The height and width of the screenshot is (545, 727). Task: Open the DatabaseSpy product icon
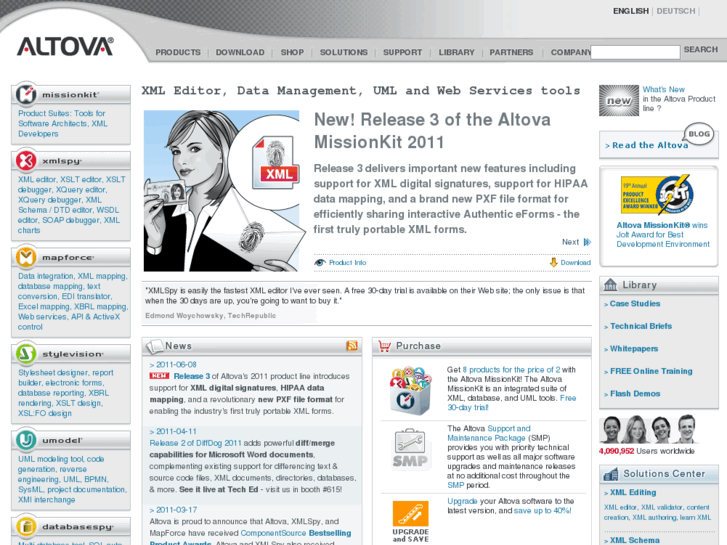(26, 526)
